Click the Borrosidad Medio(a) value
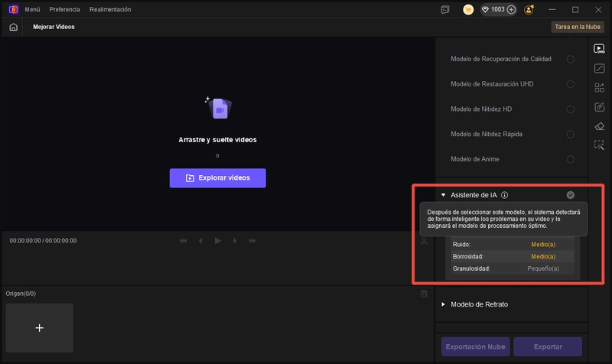This screenshot has width=612, height=364. point(543,257)
